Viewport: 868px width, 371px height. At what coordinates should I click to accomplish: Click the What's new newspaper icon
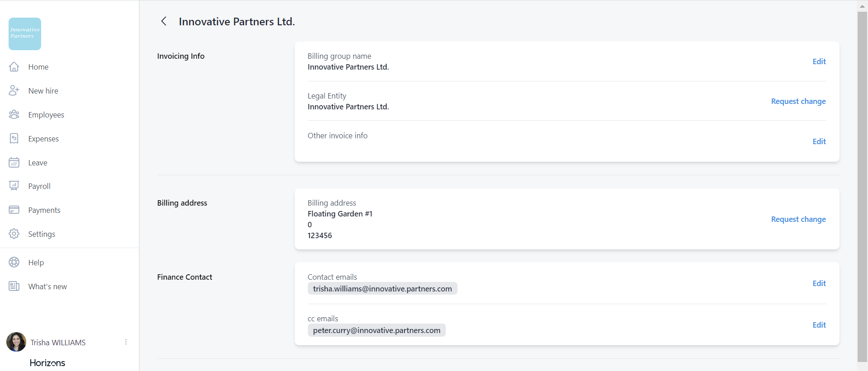tap(14, 286)
